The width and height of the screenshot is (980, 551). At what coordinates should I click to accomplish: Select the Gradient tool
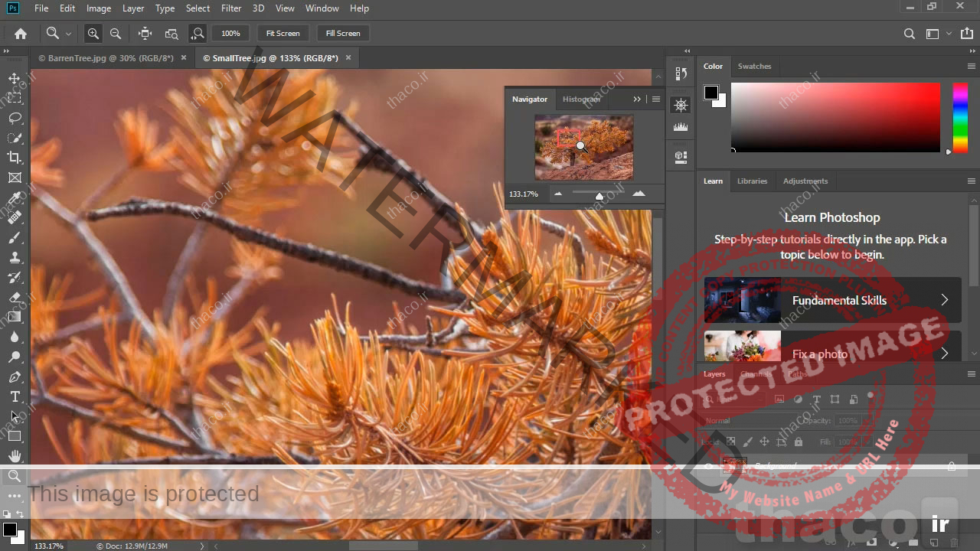coord(15,318)
